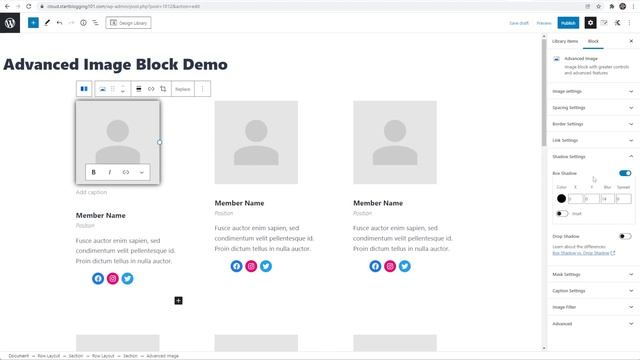Move block down with the arrow

(123, 92)
